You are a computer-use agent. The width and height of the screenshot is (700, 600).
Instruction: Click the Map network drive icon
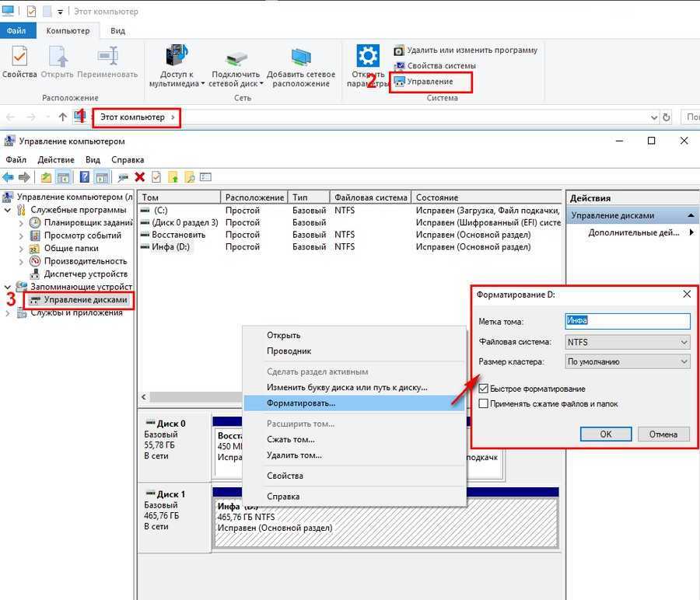[x=236, y=58]
